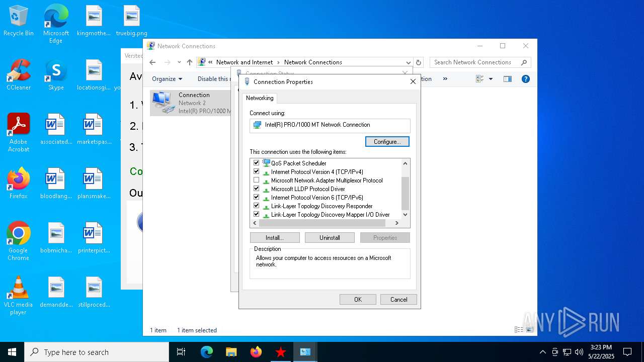Open the Recycle Bin desktop icon
Image resolution: width=644 pixels, height=362 pixels.
pos(19,21)
